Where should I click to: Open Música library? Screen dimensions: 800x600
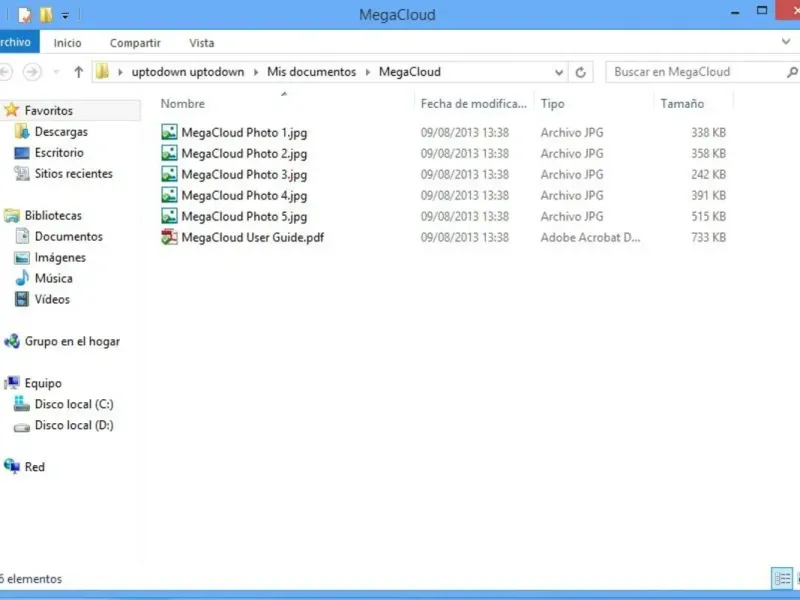coord(53,279)
